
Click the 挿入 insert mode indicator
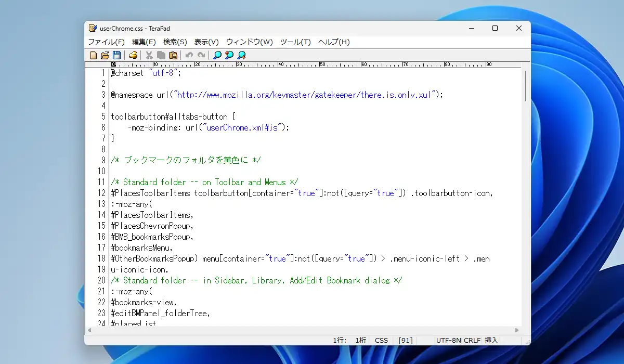491,340
